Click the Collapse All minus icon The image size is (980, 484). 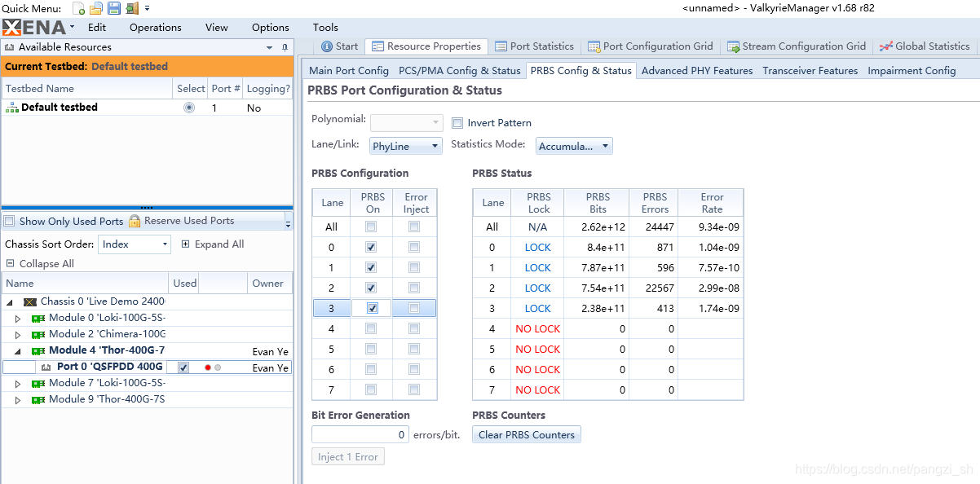coord(11,263)
